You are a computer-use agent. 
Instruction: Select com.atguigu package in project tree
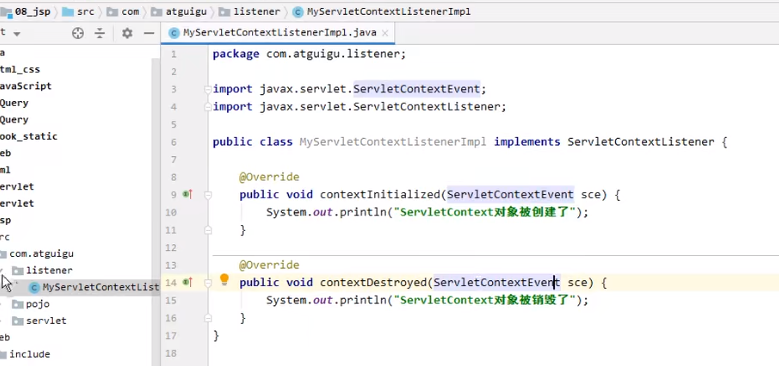[41, 254]
